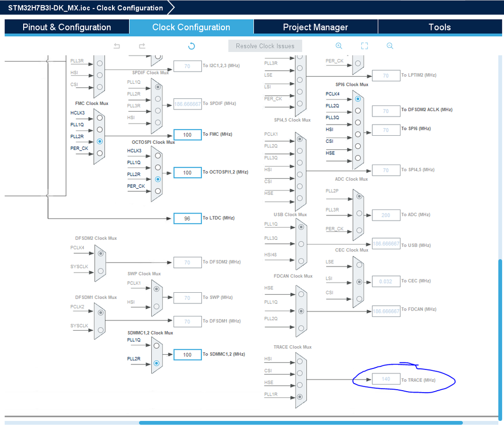Viewport: 504px width, 428px height.
Task: Click the To FDCAN frequency box
Action: pyautogui.click(x=386, y=311)
